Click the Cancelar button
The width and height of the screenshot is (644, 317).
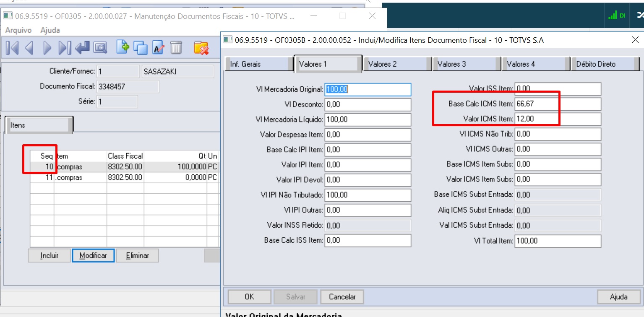click(342, 297)
